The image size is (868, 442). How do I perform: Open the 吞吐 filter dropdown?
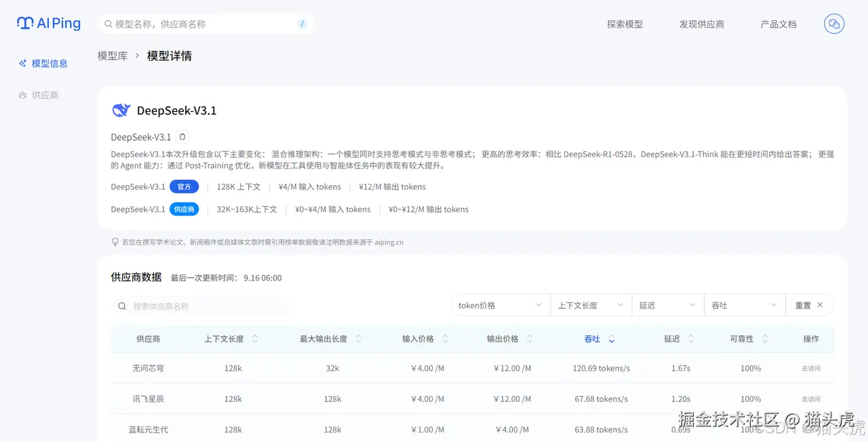tap(745, 305)
